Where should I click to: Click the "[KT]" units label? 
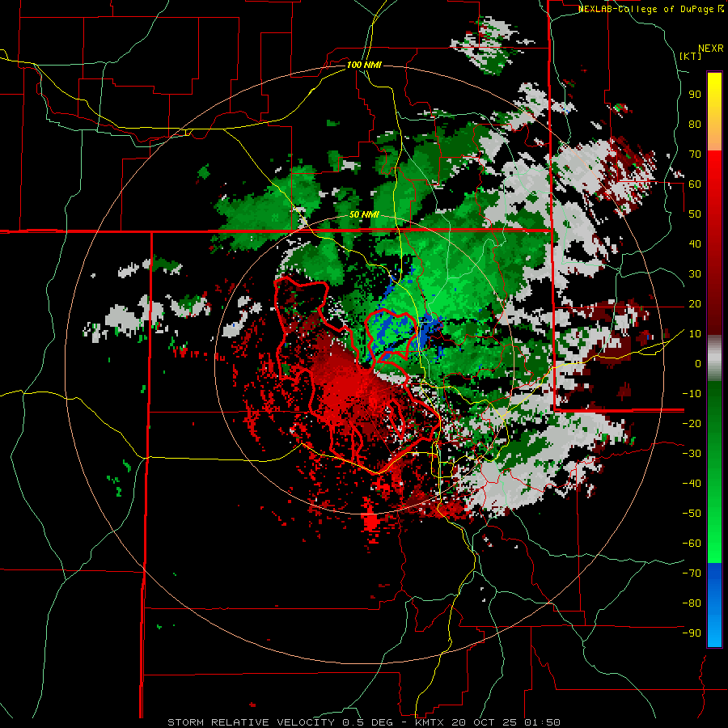click(691, 56)
